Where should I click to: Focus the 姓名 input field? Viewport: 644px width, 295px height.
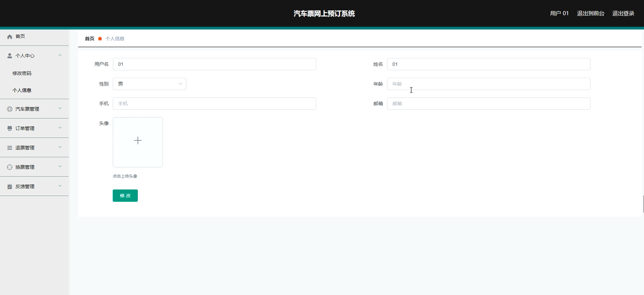click(488, 64)
